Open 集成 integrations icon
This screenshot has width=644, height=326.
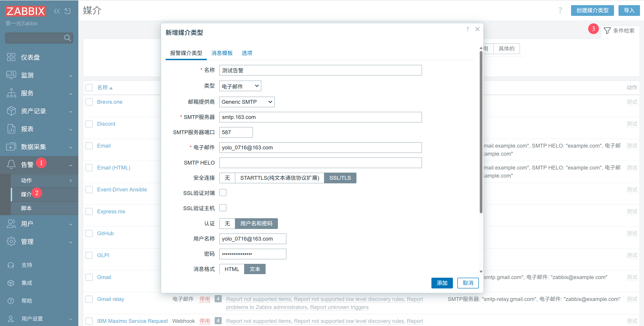[11, 283]
